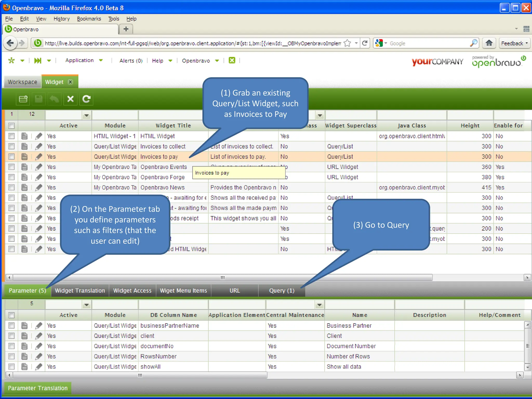Check the Openbravo Events row checkbox
Screen dimensions: 532x399
[x=11, y=167]
